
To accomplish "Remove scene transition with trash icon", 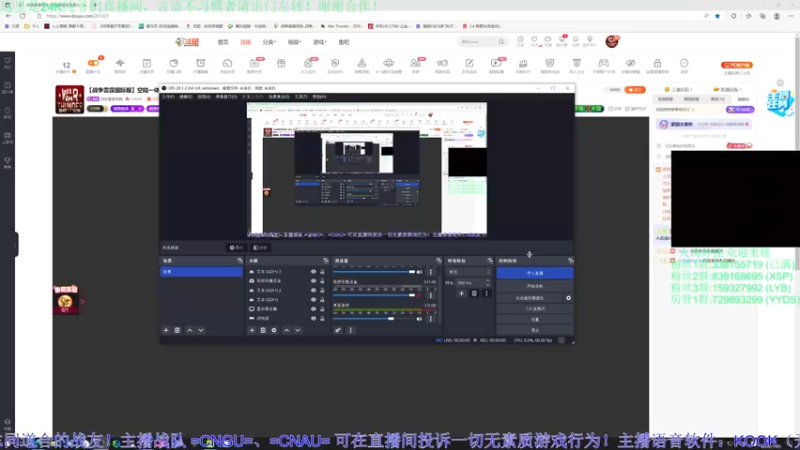I will (x=474, y=293).
